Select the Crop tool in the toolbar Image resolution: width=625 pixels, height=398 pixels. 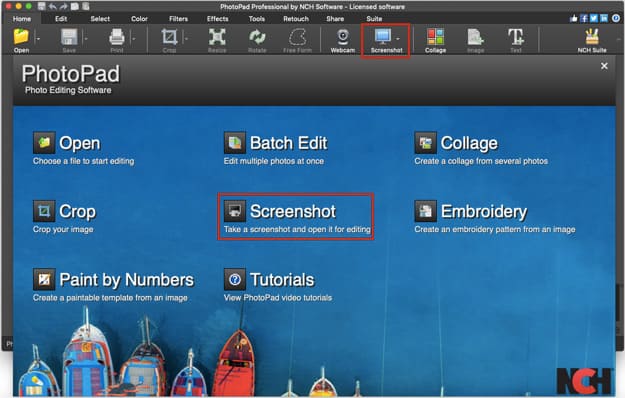point(169,37)
